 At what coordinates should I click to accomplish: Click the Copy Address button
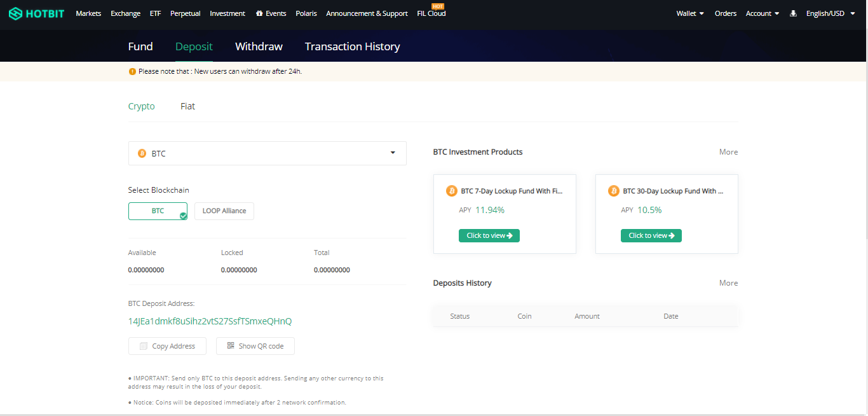click(167, 346)
